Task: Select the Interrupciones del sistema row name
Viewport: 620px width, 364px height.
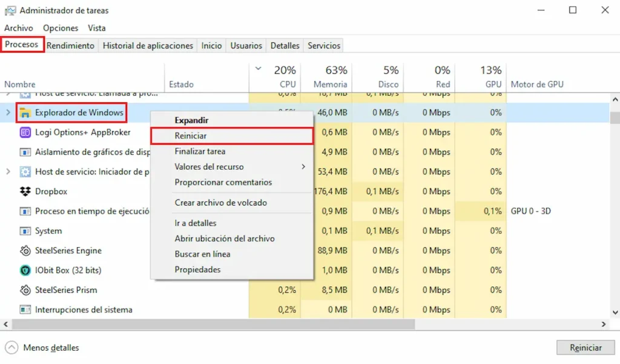Action: coord(84,310)
